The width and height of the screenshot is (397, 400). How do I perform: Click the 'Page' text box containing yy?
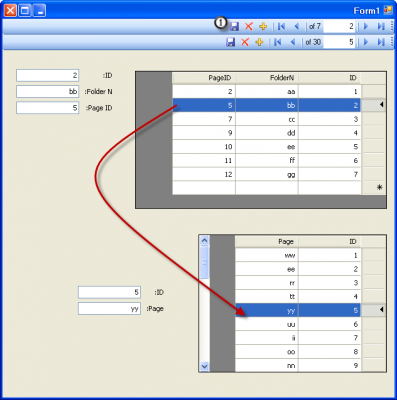click(109, 309)
